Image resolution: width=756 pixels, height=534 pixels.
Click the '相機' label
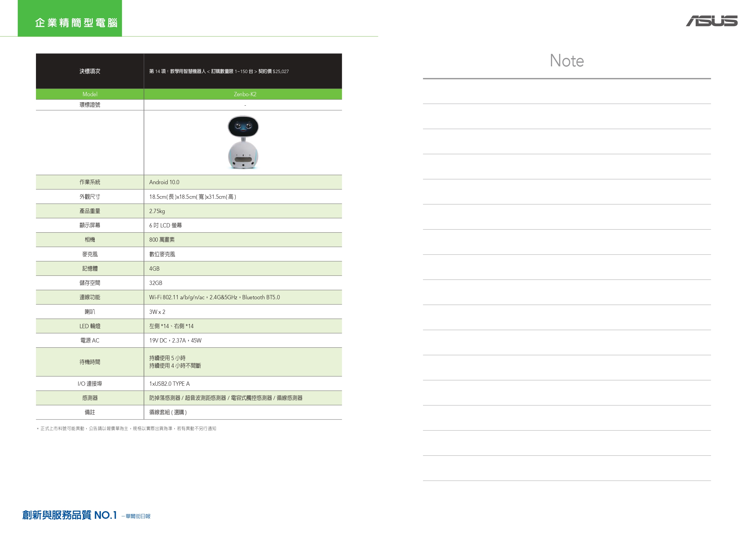90,240
